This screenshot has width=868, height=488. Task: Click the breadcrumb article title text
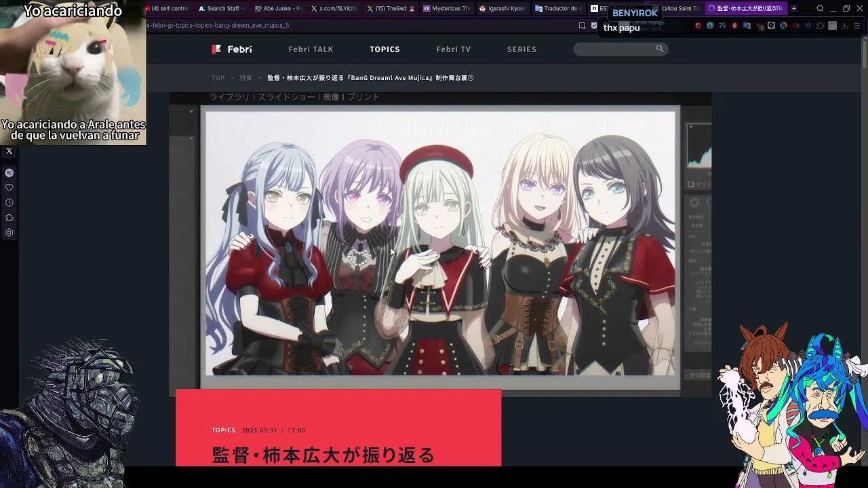370,78
